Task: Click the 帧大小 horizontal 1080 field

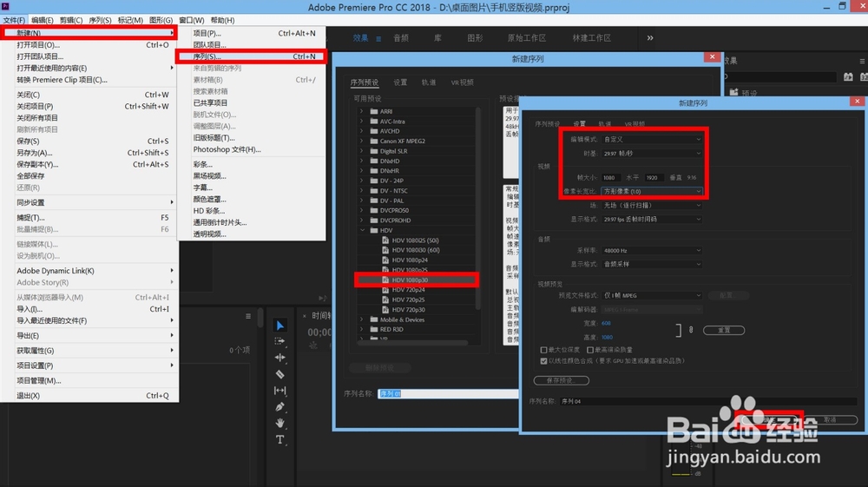Action: tap(611, 178)
